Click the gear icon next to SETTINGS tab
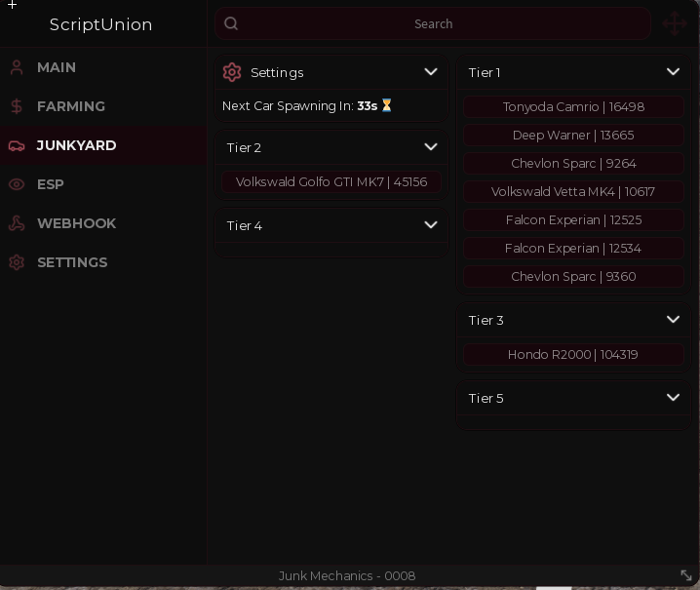This screenshot has height=590, width=700. pyautogui.click(x=17, y=262)
